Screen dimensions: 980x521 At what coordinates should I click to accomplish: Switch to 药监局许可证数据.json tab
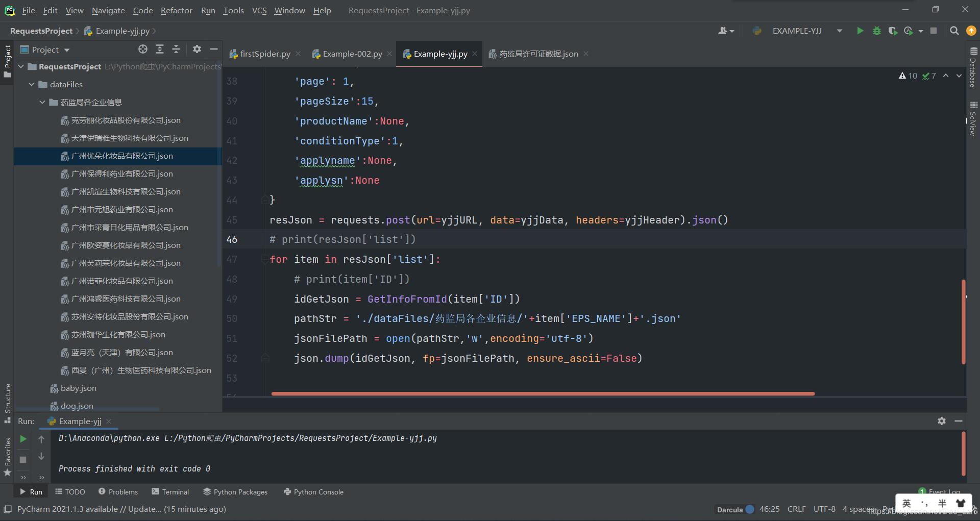point(538,54)
